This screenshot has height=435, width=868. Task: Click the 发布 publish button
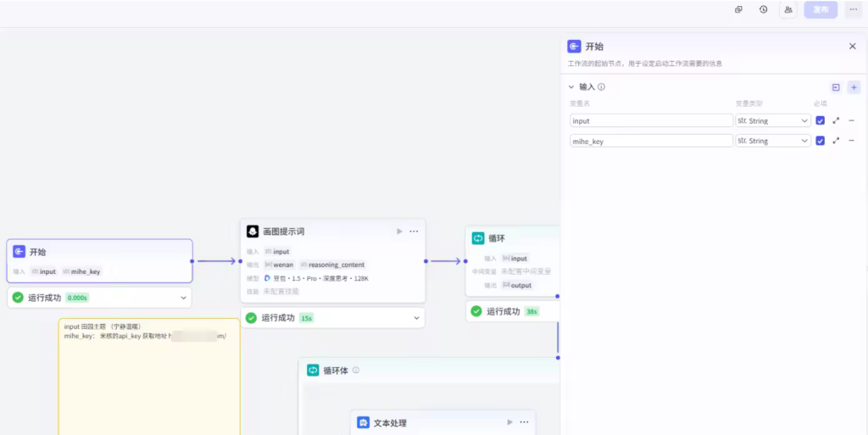[820, 9]
